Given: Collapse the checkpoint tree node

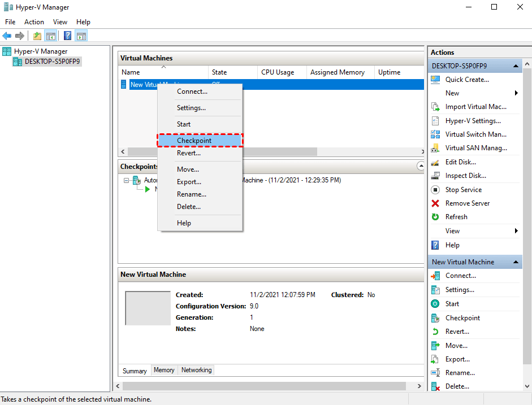Looking at the screenshot, I should 127,181.
